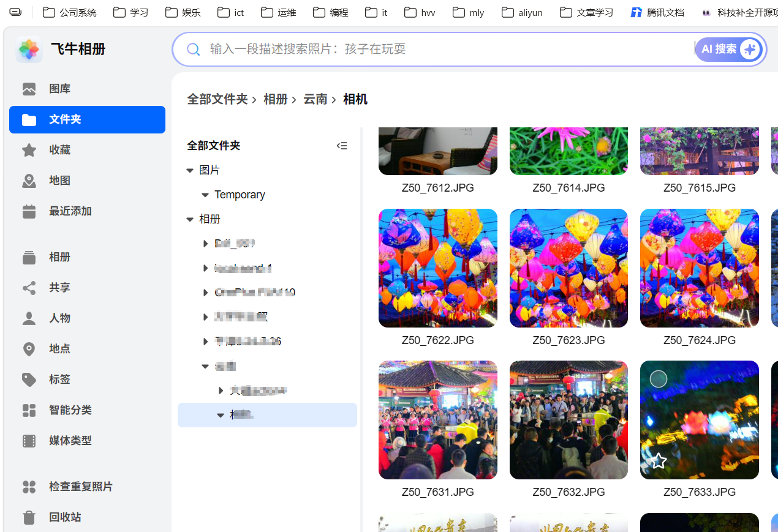Expand the OnePlus folder arrow

[205, 293]
